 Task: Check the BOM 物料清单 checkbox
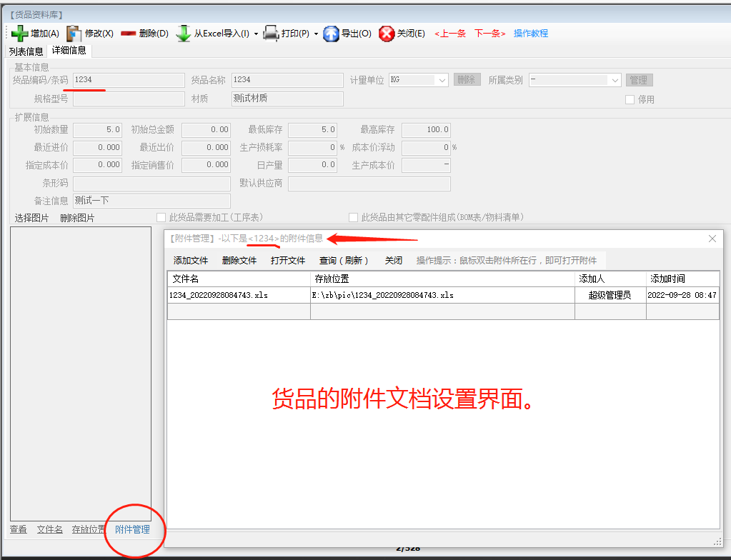[x=353, y=217]
